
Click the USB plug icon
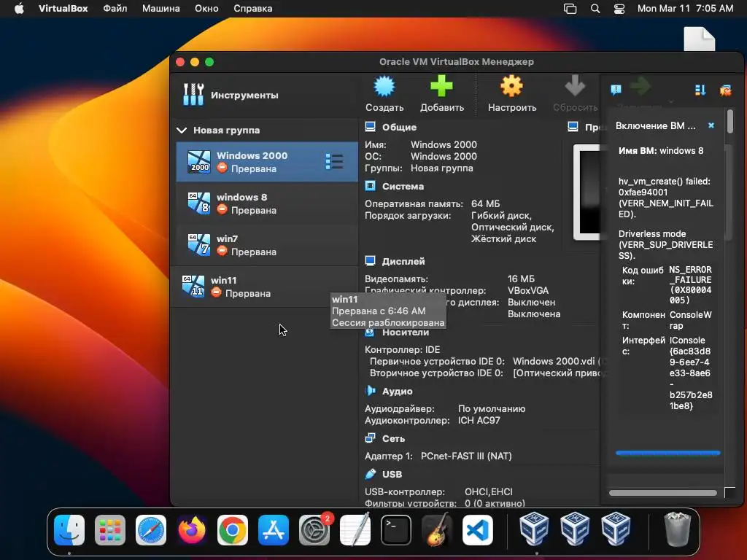coord(370,474)
